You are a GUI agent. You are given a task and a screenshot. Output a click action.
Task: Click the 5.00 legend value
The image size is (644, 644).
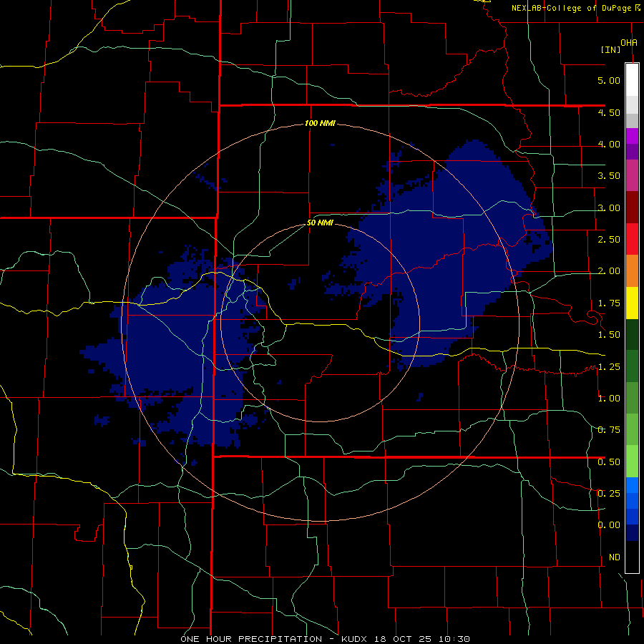click(x=609, y=80)
